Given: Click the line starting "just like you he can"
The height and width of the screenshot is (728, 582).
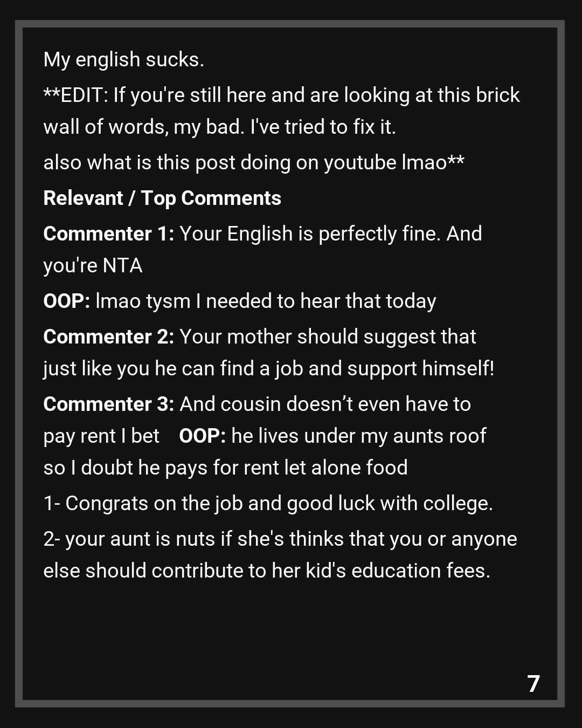Looking at the screenshot, I should [x=268, y=369].
